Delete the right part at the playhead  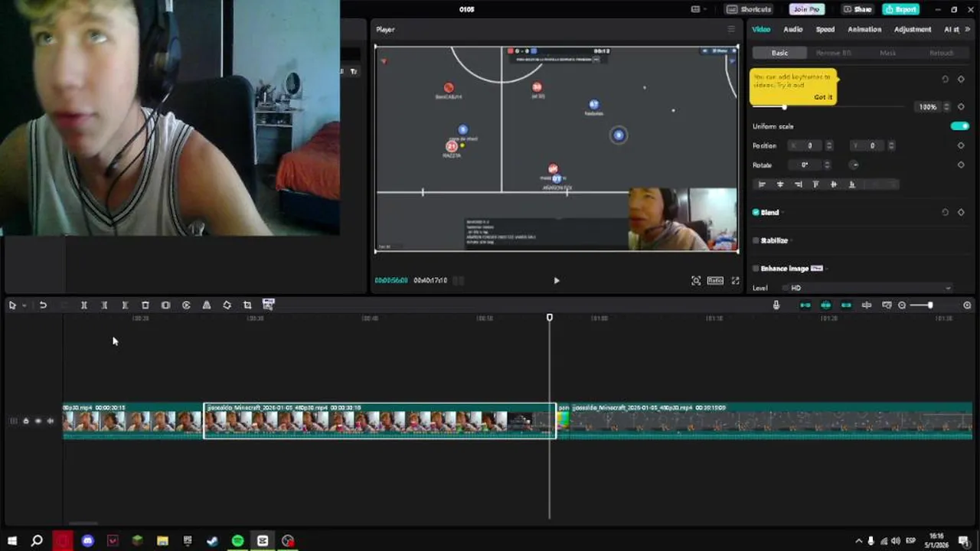pyautogui.click(x=125, y=305)
